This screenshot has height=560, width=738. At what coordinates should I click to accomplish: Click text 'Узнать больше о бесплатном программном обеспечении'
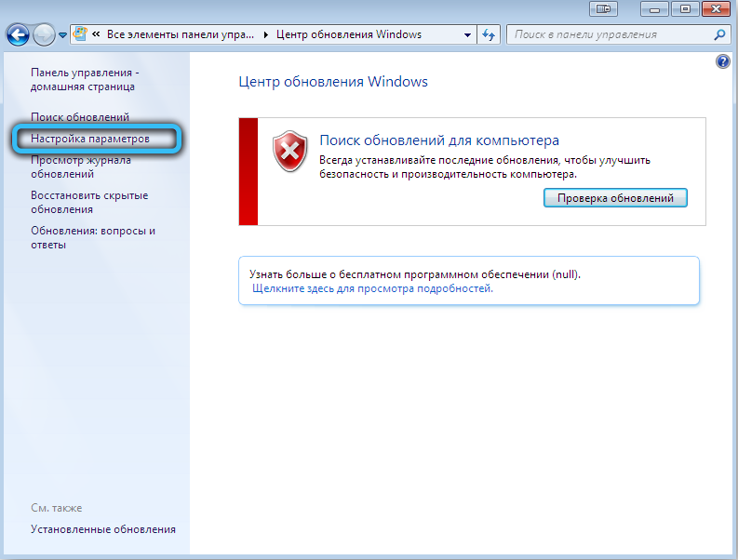399,274
